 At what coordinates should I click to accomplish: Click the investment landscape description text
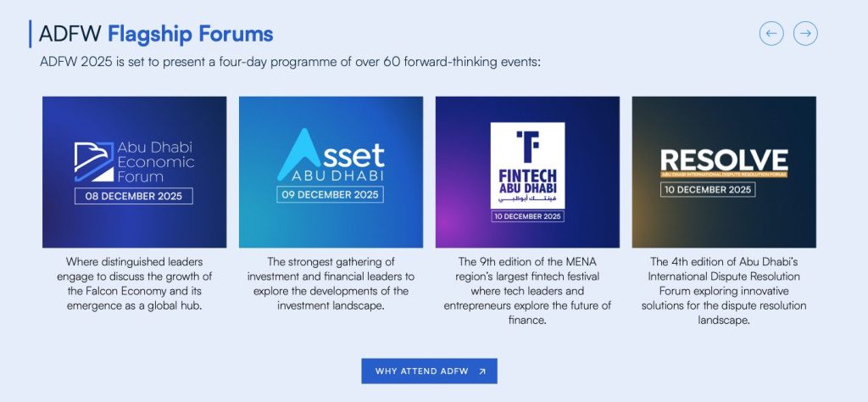(331, 283)
